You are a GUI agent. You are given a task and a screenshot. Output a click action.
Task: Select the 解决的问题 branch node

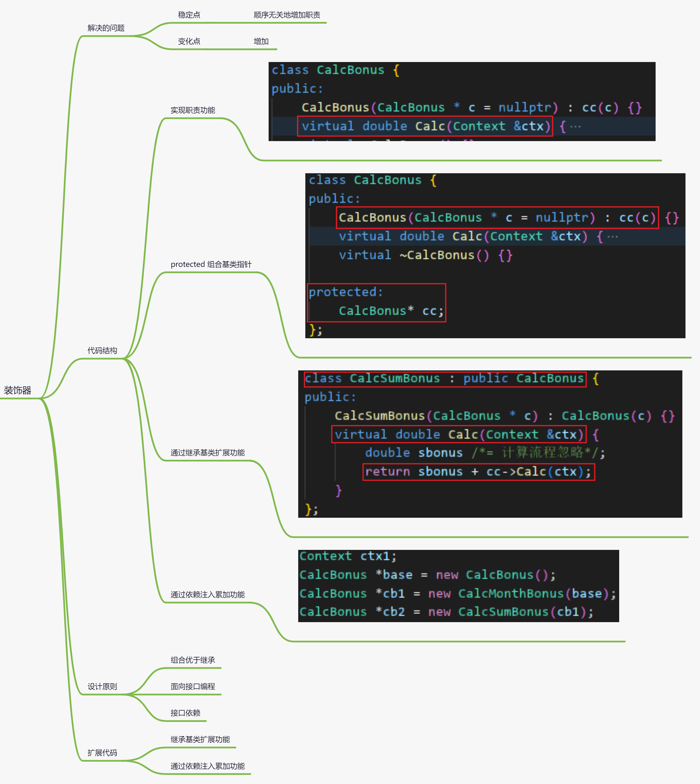[106, 28]
